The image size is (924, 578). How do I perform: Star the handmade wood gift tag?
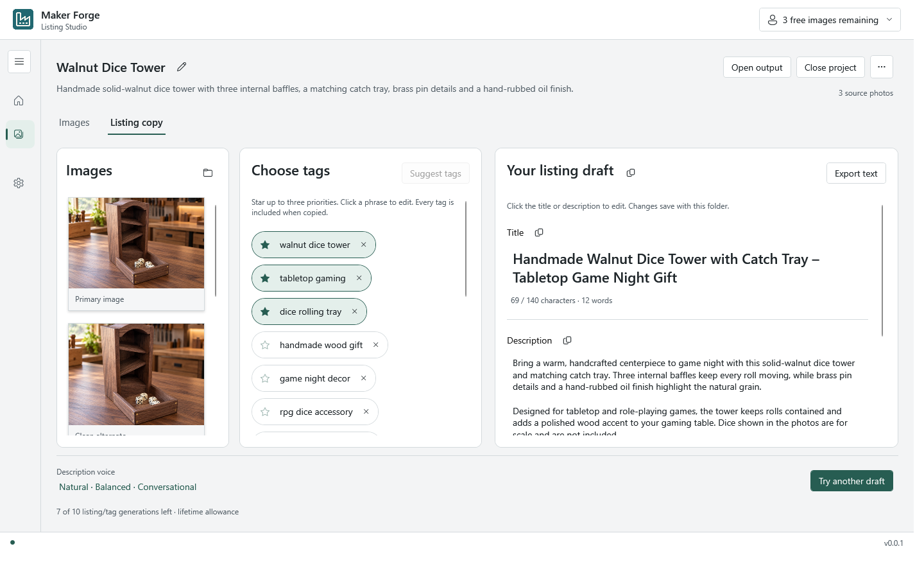[x=265, y=345]
